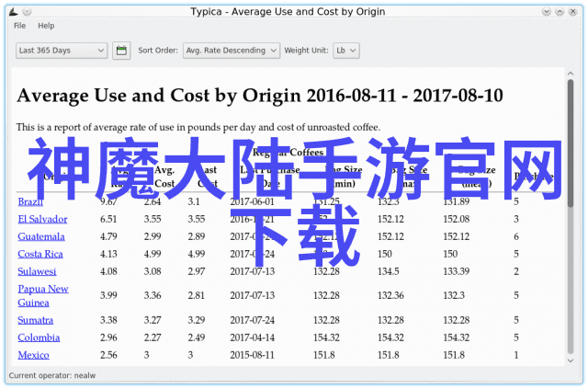Select the Guatemala coffee link
The image size is (588, 389).
[41, 236]
